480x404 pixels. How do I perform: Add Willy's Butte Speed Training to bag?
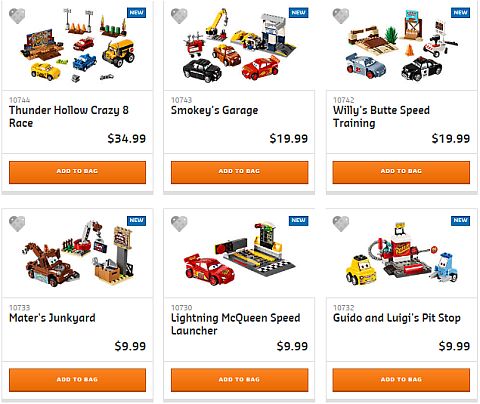coord(401,172)
